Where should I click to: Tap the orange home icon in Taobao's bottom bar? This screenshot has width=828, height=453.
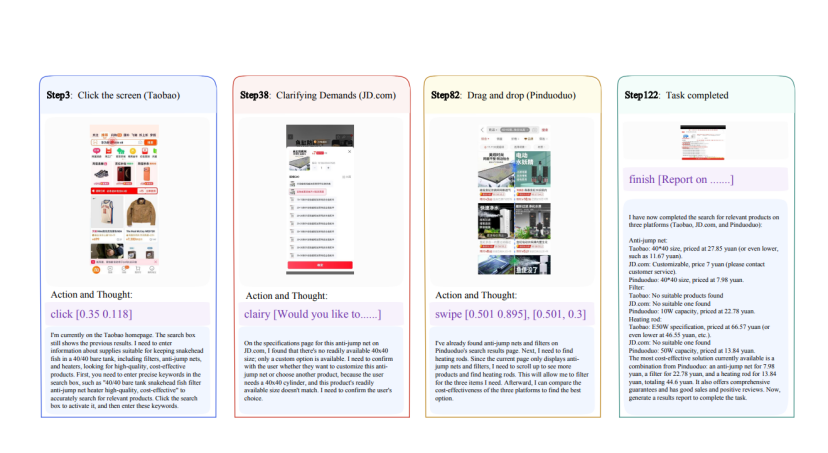[x=95, y=268]
